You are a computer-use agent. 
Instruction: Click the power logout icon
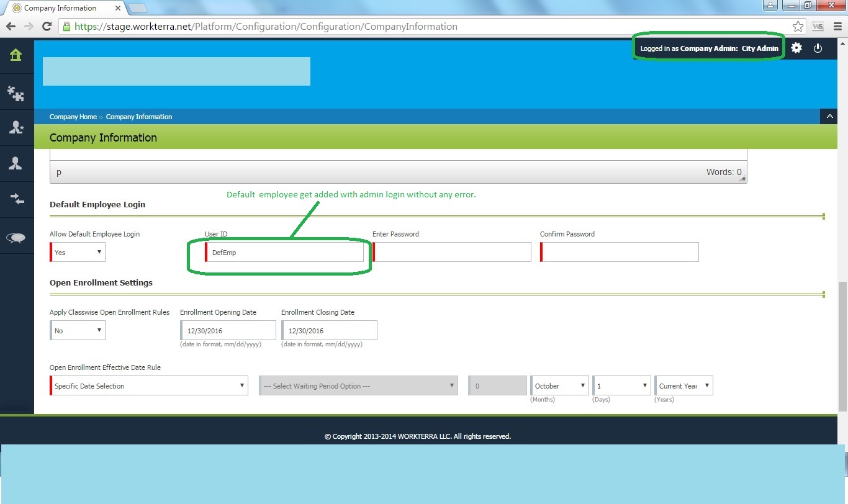[x=818, y=48]
